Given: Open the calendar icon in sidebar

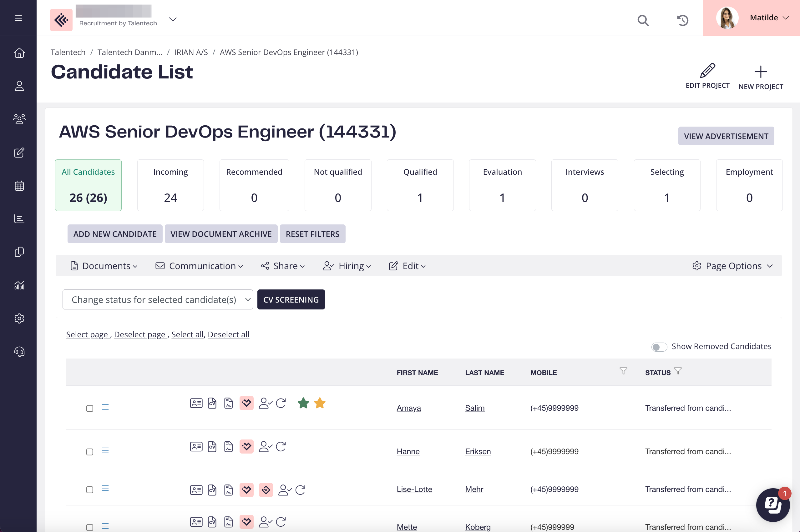Looking at the screenshot, I should point(19,185).
